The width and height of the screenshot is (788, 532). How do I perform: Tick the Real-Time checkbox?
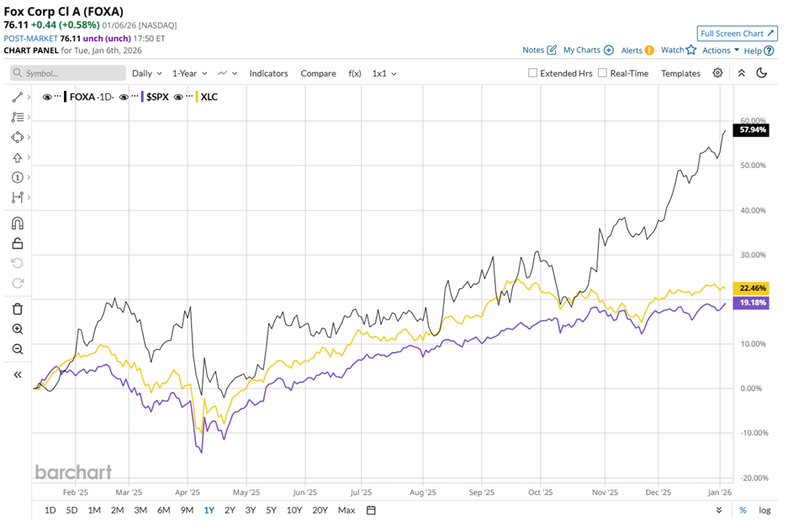[602, 73]
